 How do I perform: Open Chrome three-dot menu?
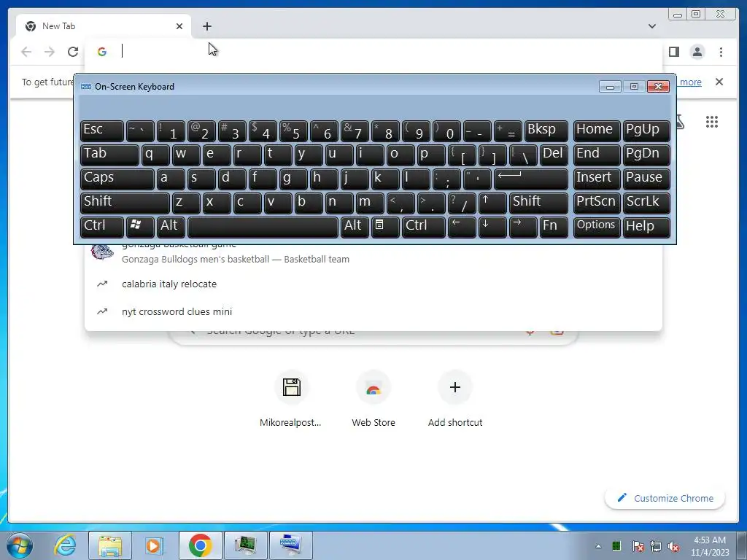(x=721, y=52)
